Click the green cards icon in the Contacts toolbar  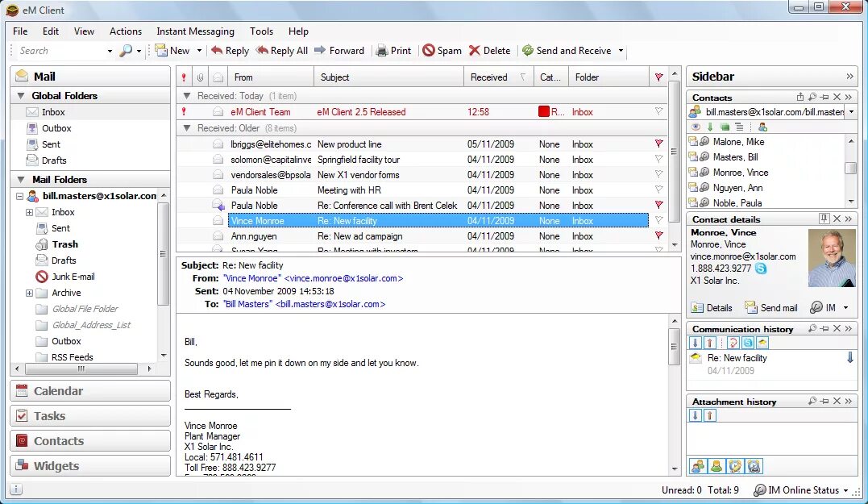pyautogui.click(x=725, y=127)
